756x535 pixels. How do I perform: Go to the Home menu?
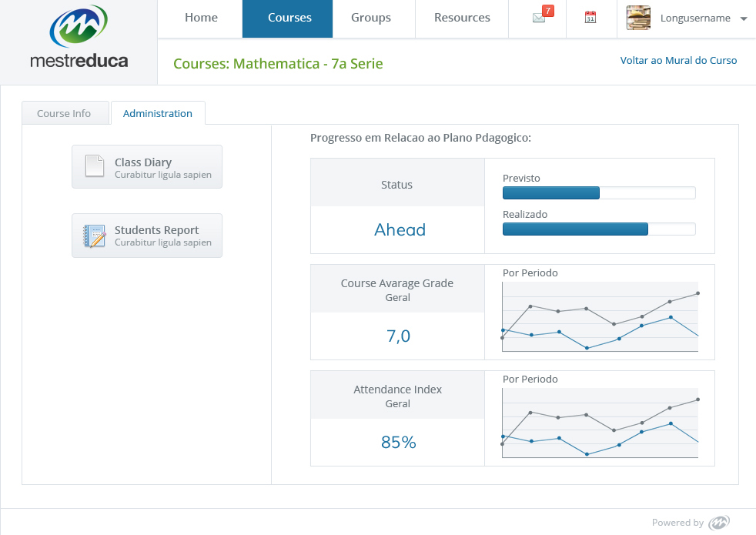coord(201,18)
